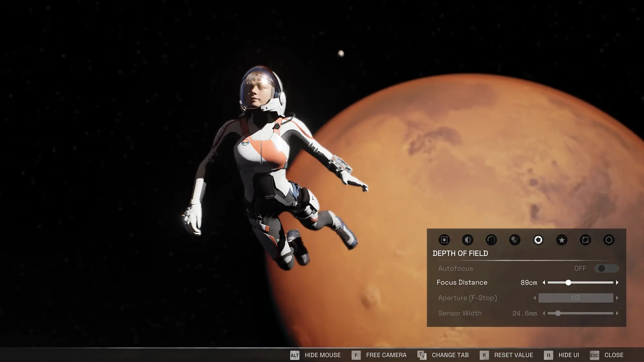The width and height of the screenshot is (644, 362).
Task: Open the star effects tab icon
Action: pyautogui.click(x=562, y=240)
